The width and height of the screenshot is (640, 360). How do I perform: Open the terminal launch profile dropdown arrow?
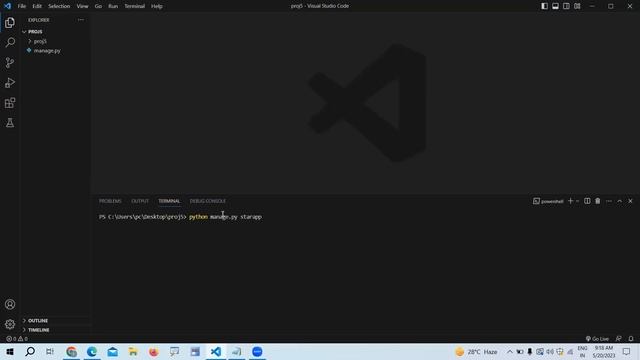(x=578, y=201)
